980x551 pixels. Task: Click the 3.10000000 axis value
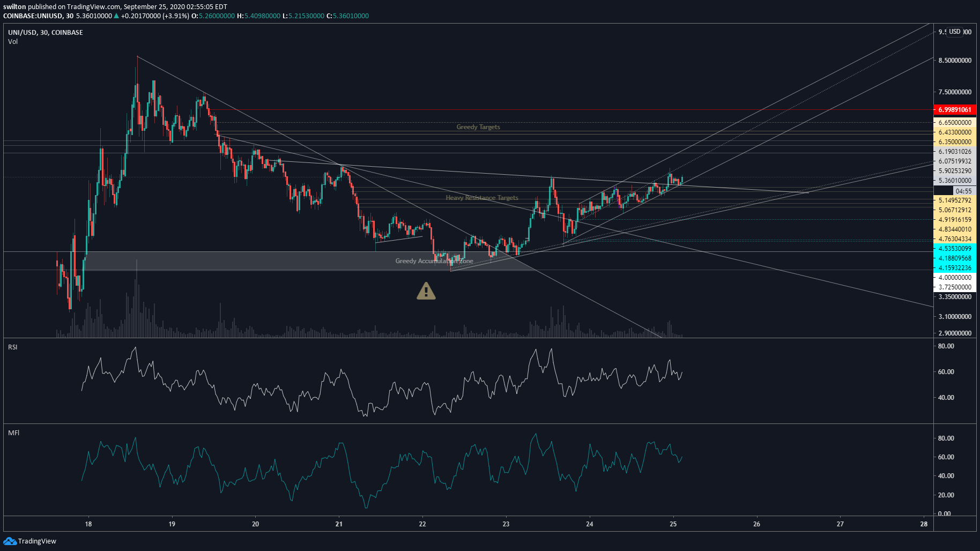pyautogui.click(x=955, y=317)
